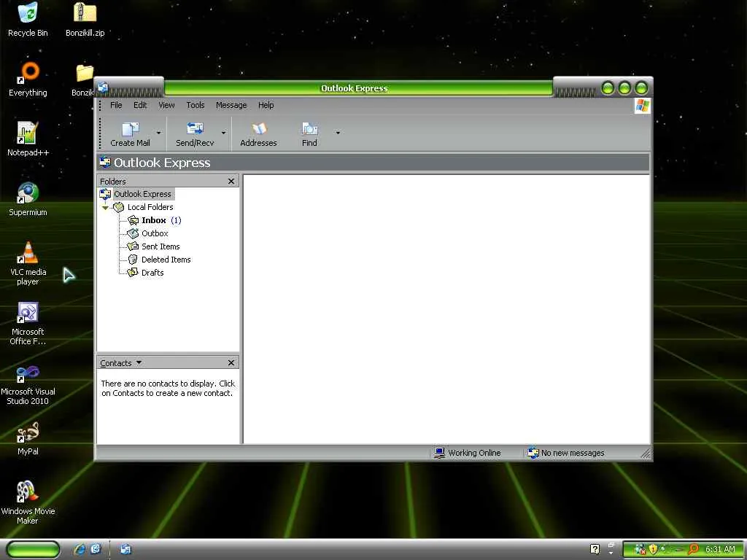Screen dimensions: 747x560
Task: Click the Outlook Express title bar icon
Action: point(103,87)
